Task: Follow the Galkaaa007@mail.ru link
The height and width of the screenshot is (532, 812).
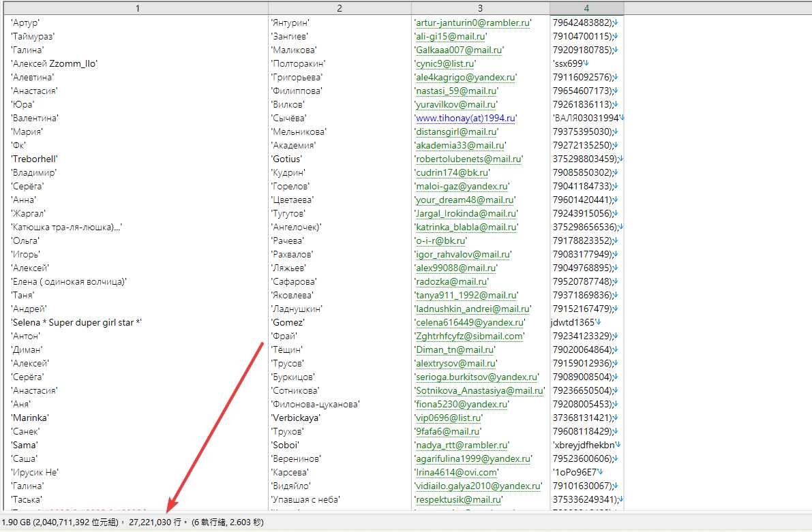Action: tap(459, 50)
